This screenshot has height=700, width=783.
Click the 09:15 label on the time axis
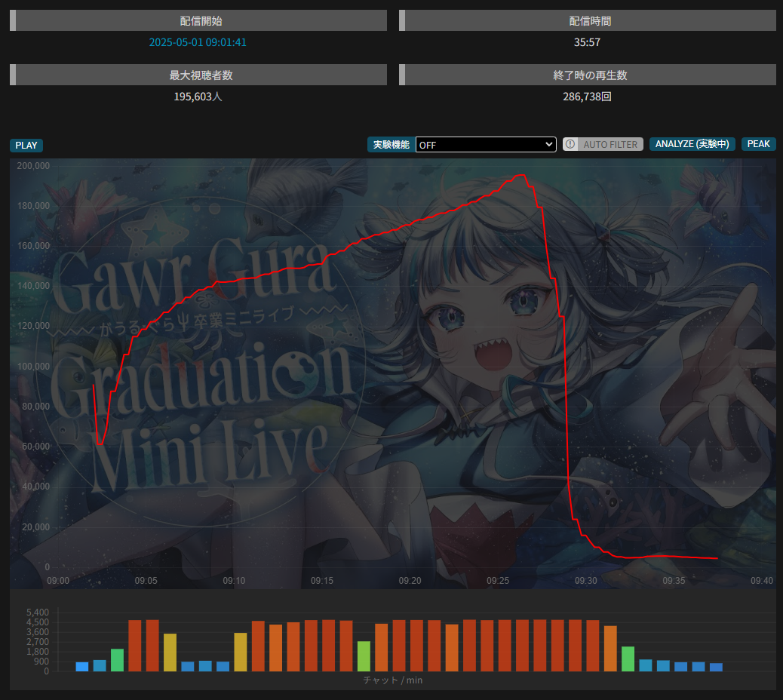click(322, 581)
